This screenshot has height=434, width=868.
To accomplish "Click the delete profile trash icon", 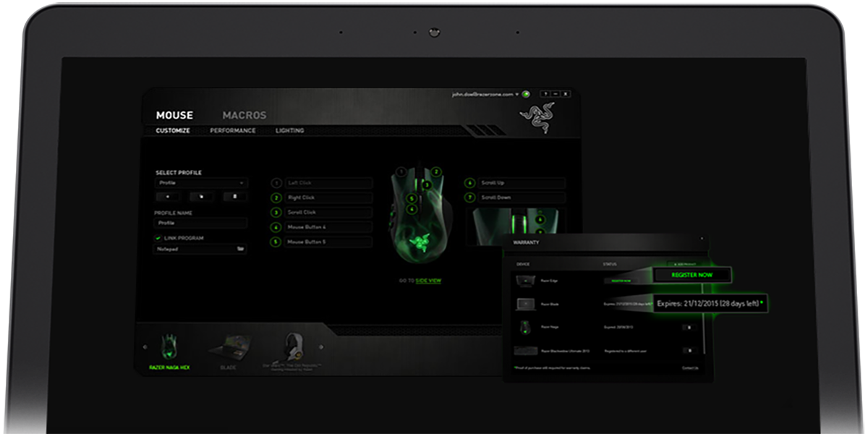I will coord(235,196).
